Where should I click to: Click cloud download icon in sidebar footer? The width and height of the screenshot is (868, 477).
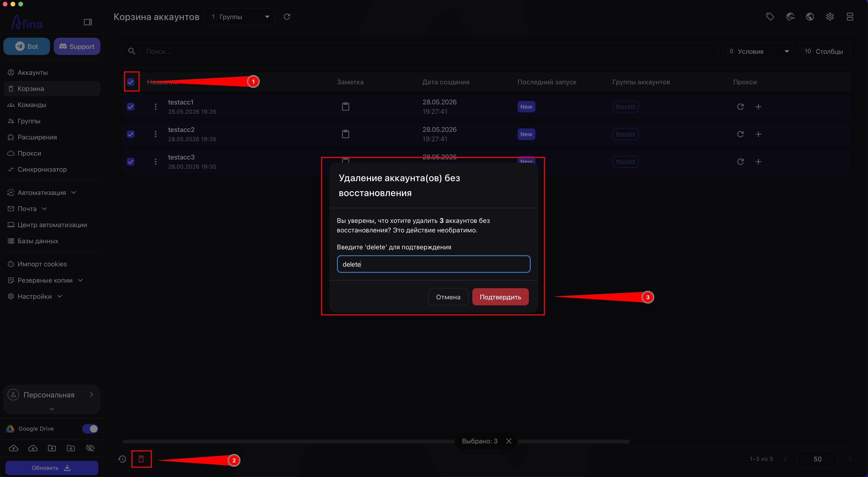point(33,448)
